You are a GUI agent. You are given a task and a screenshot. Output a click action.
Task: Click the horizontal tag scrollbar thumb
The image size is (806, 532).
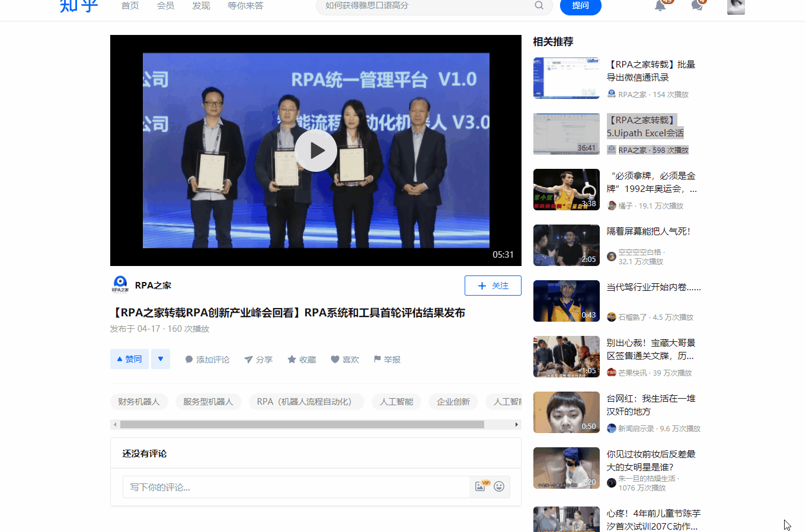coord(302,424)
